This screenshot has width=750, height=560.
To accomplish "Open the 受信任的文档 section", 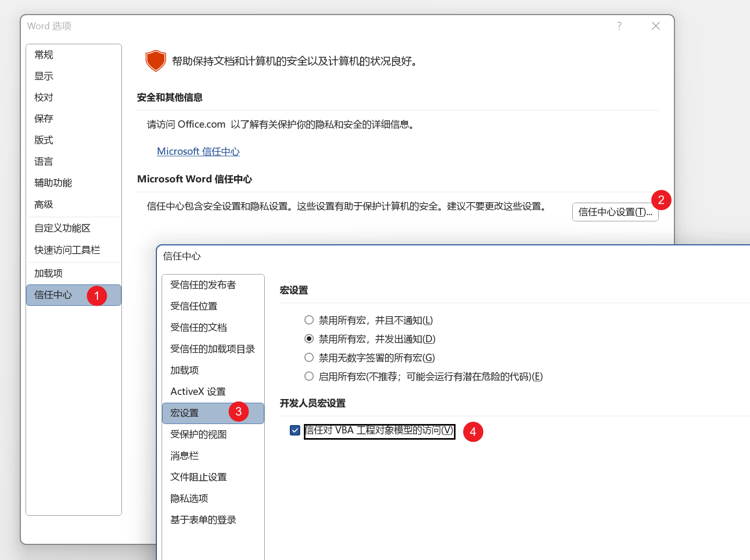I will tap(213, 328).
